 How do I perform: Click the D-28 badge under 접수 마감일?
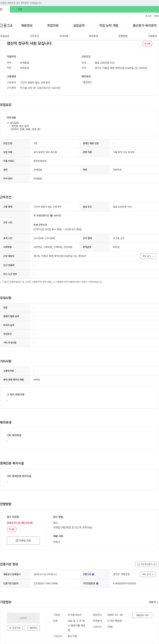12,529
